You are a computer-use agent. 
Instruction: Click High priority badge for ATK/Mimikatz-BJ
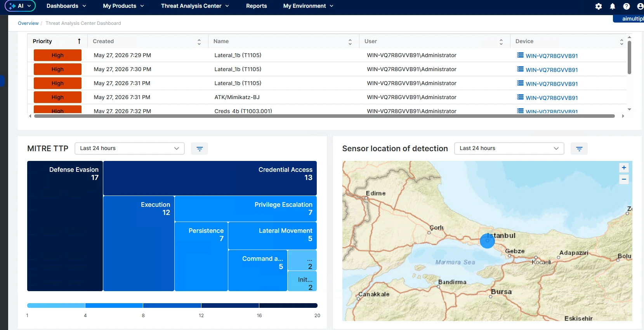point(57,97)
